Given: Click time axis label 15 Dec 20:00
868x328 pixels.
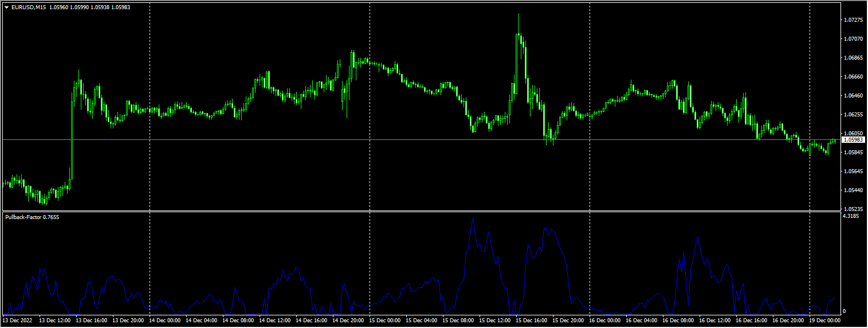Looking at the screenshot, I should pyautogui.click(x=569, y=321).
